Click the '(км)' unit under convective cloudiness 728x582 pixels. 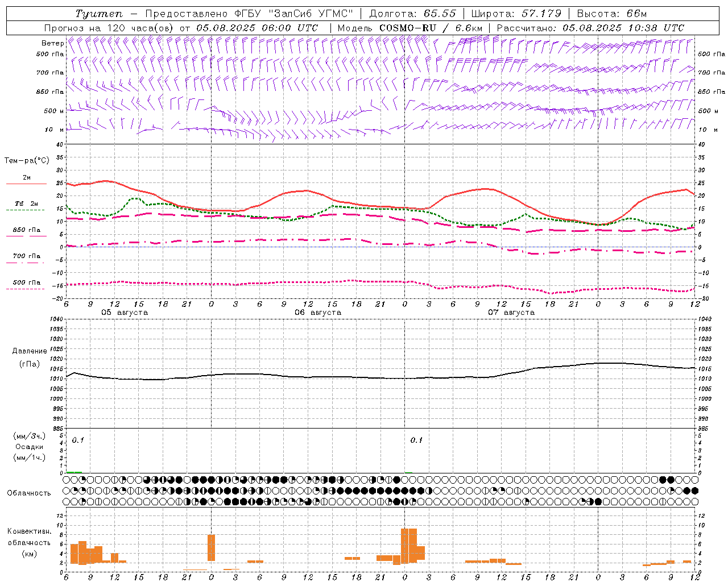[x=29, y=554]
